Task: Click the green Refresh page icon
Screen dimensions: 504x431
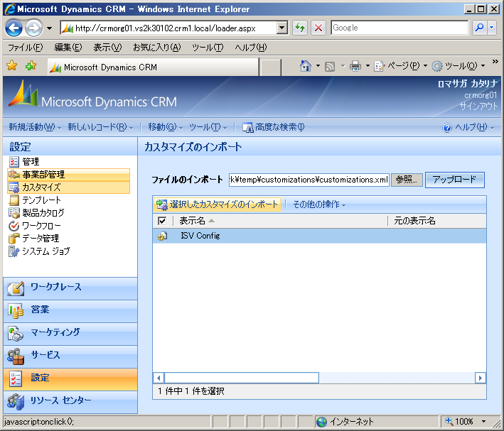Action: coord(300,28)
